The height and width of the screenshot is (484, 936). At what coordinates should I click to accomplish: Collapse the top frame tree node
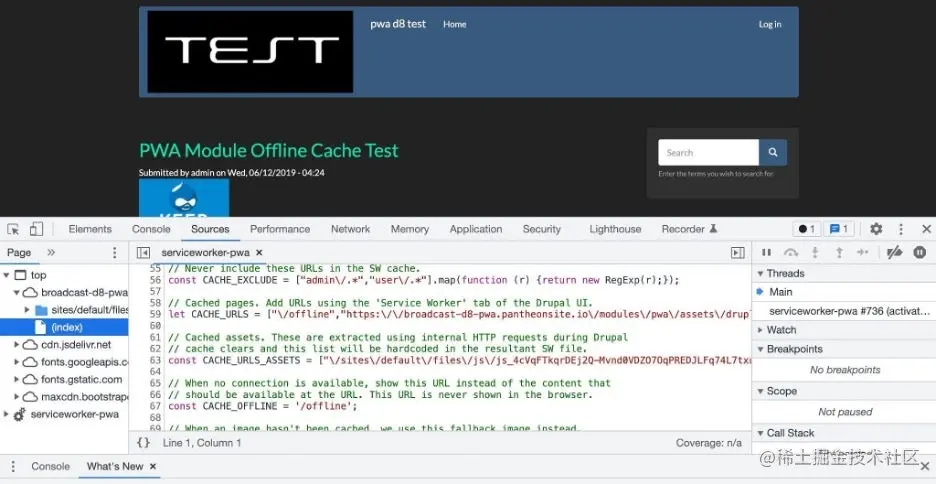[x=7, y=275]
